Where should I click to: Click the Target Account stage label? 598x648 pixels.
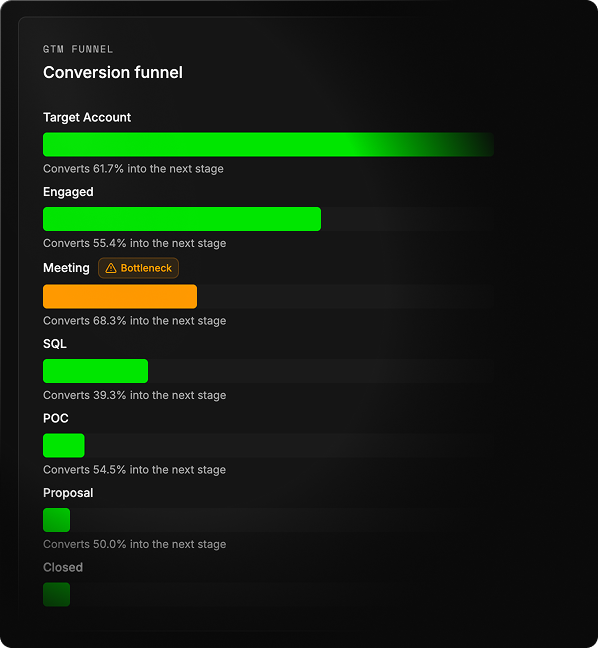[87, 117]
